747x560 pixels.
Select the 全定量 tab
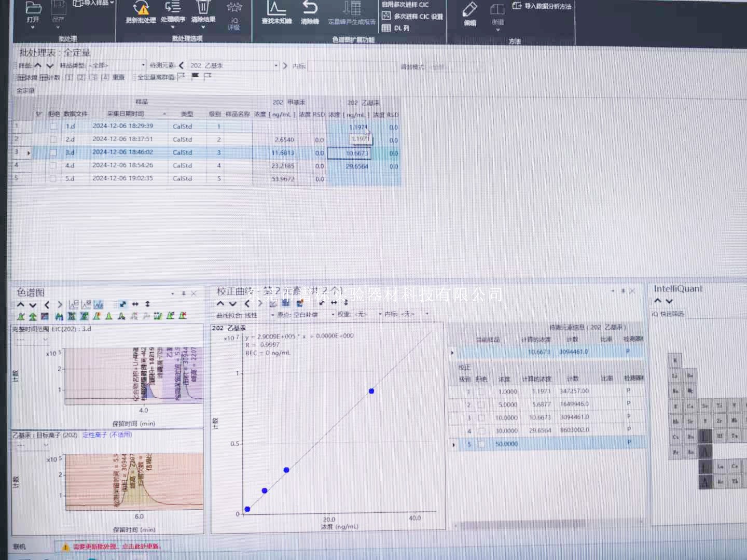25,91
